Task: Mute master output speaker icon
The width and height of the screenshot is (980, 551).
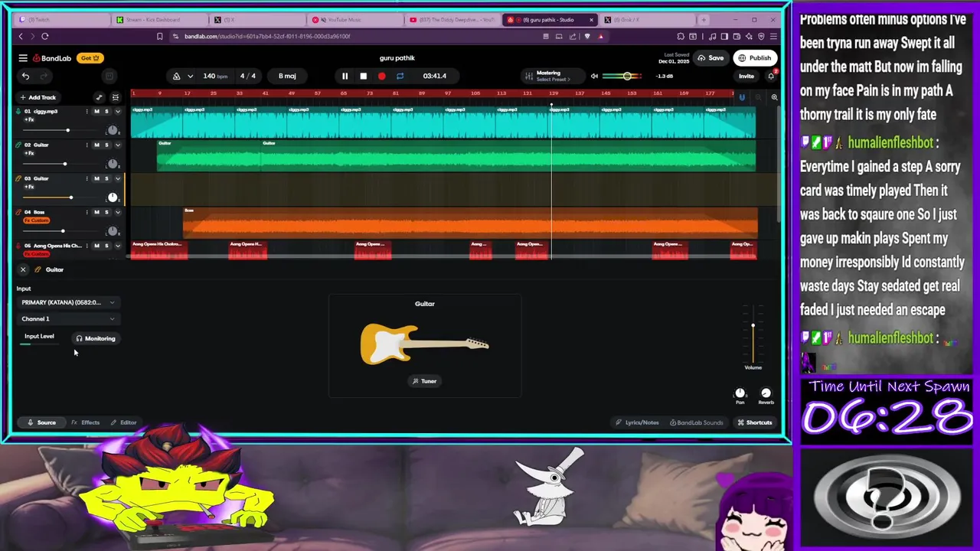Action: tap(594, 76)
